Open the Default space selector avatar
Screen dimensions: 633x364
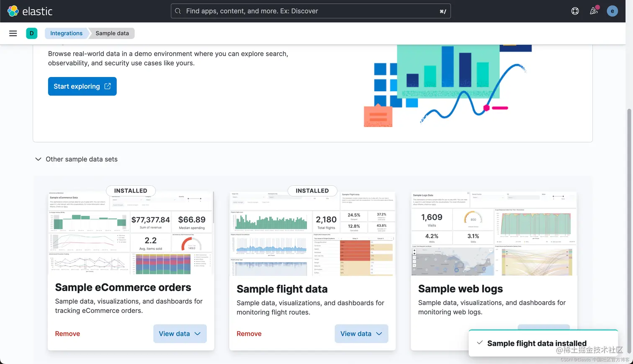tap(31, 33)
